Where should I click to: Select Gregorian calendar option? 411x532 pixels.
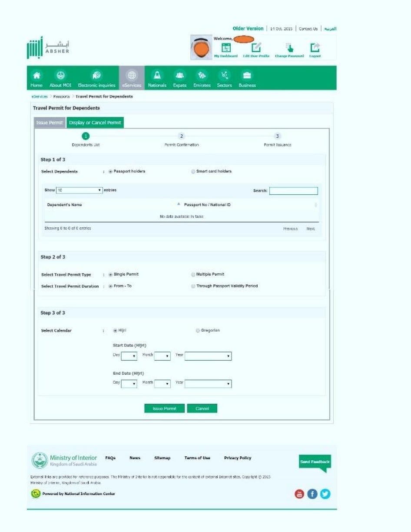click(198, 331)
